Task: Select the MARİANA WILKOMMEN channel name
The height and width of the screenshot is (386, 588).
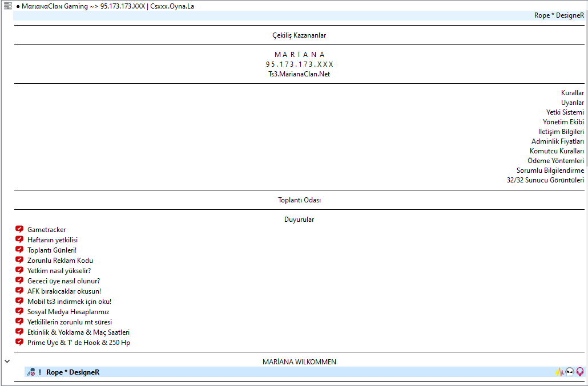Action: tap(299, 361)
